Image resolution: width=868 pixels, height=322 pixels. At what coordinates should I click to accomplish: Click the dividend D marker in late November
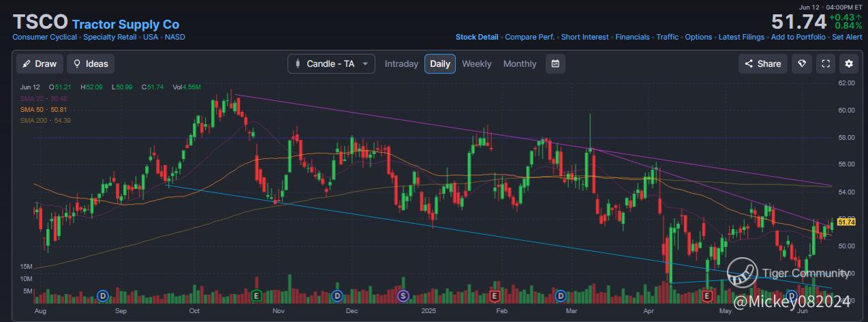point(337,296)
